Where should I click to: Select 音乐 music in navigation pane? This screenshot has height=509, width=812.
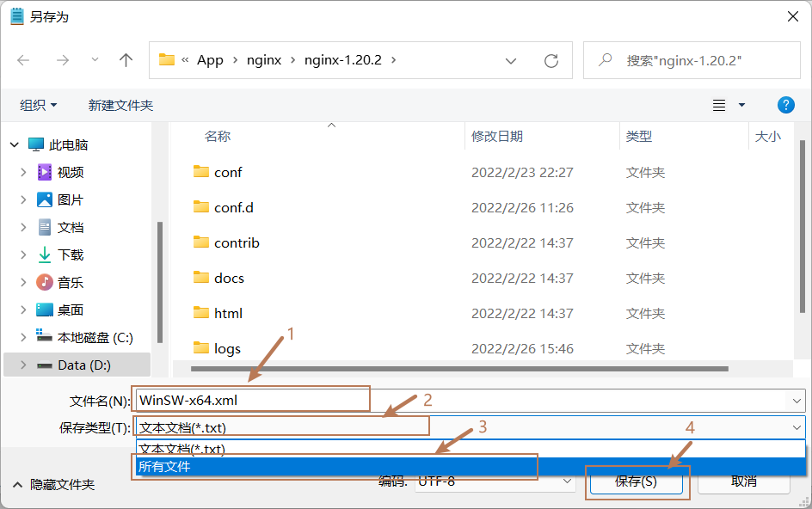tap(70, 282)
